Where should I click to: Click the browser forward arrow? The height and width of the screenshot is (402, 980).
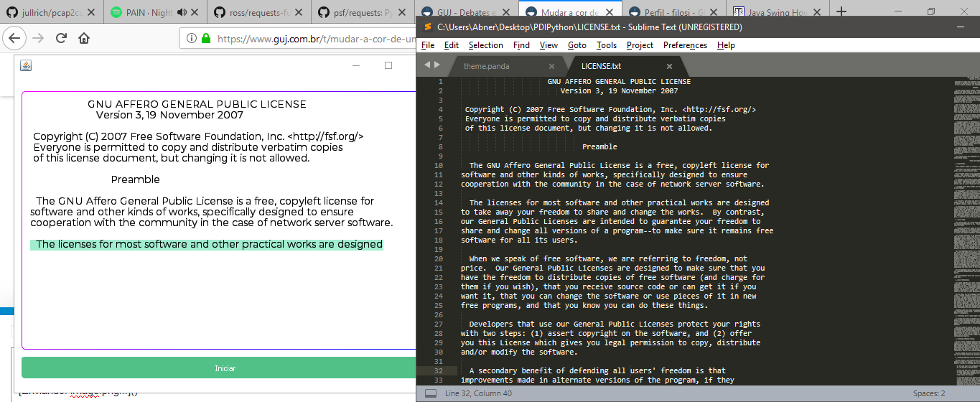pyautogui.click(x=38, y=38)
